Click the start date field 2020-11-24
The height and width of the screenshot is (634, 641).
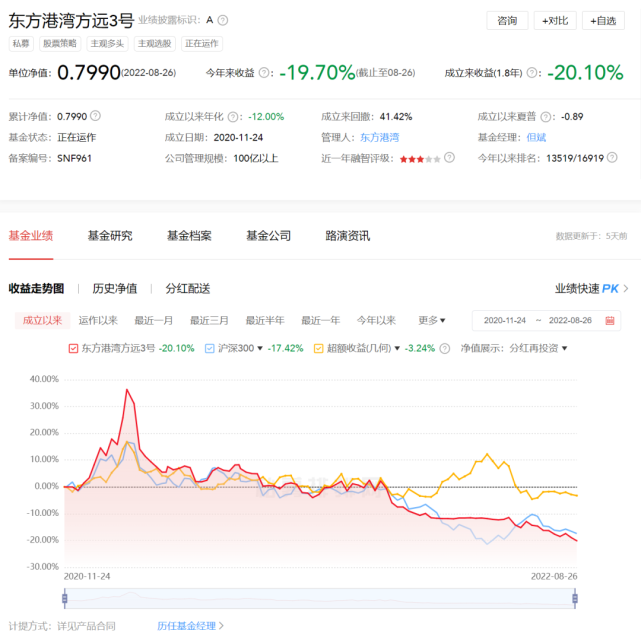pos(504,321)
